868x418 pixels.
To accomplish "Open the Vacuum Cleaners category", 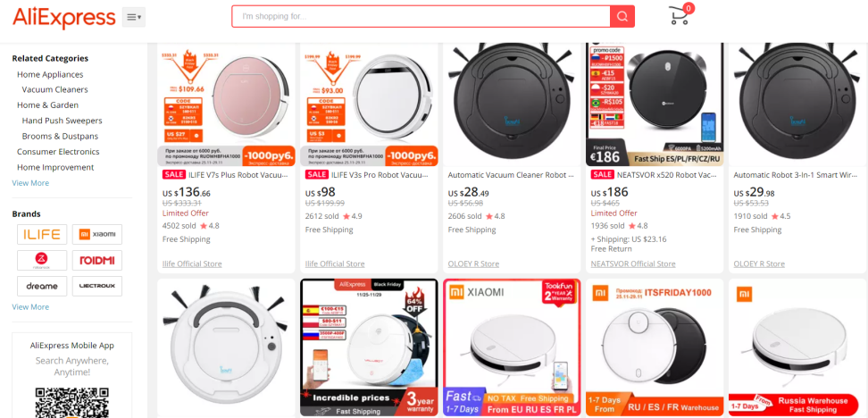I will pos(54,89).
